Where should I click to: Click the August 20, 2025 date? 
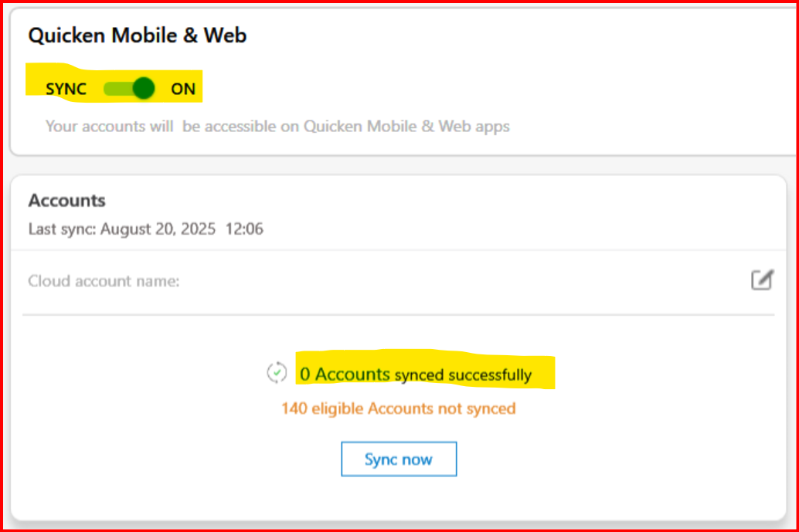[158, 229]
